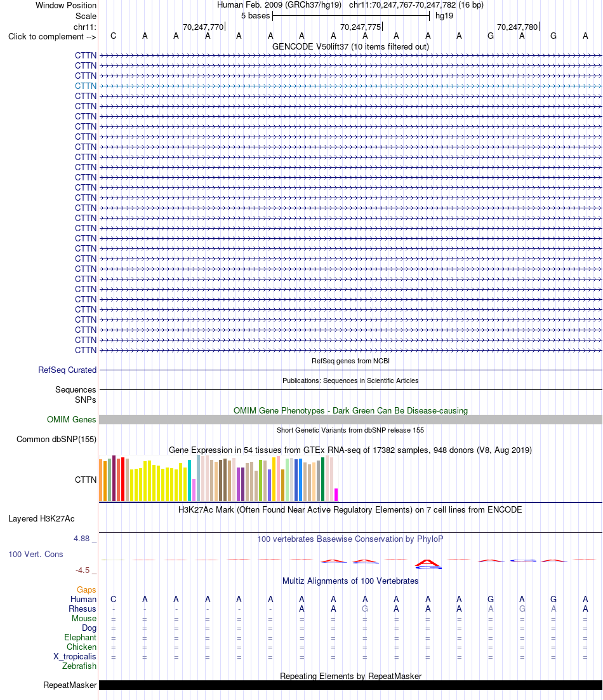Click the Layered H3K27Ac track label
The height and width of the screenshot is (700, 603).
pos(41,519)
